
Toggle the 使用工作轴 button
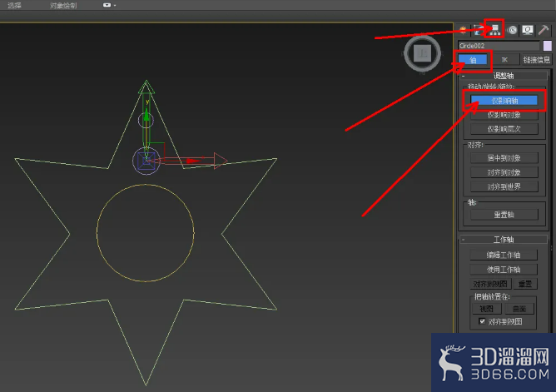504,270
